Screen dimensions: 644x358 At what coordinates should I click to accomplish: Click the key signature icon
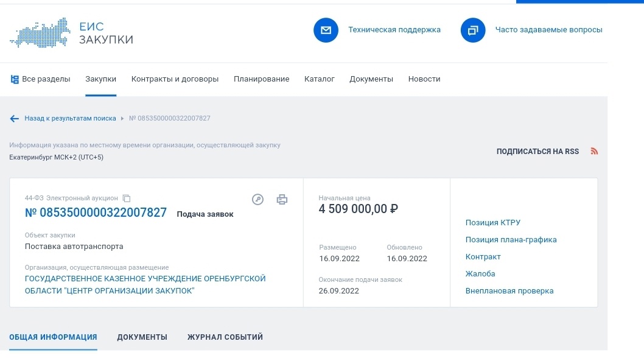point(257,199)
